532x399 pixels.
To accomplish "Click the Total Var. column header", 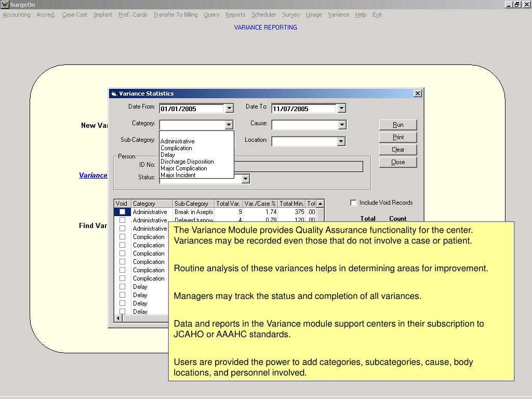I will [x=229, y=204].
